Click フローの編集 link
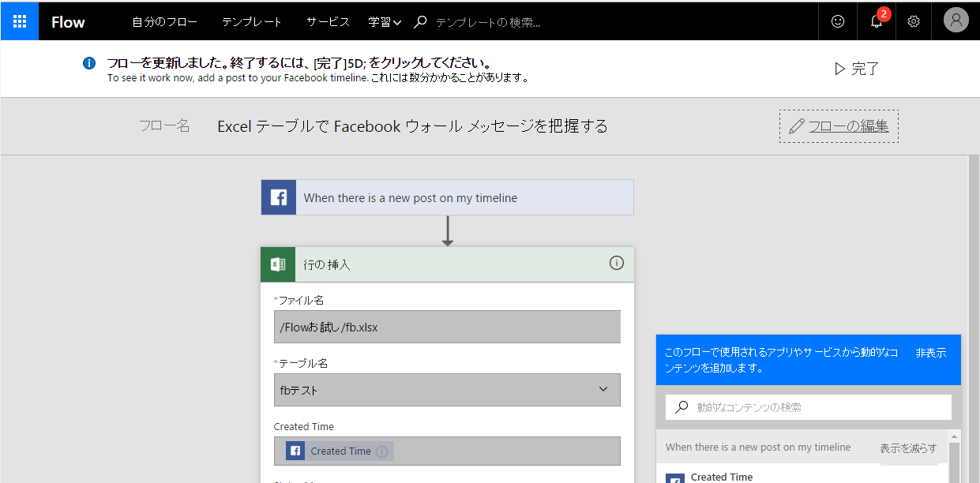Screen dimensions: 980x483 (848, 125)
